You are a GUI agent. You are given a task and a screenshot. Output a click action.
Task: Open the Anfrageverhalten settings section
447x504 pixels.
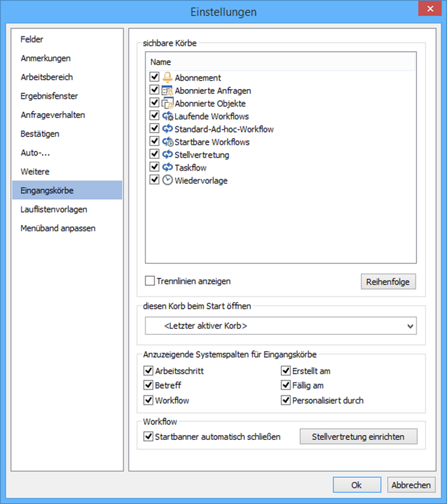click(x=52, y=115)
